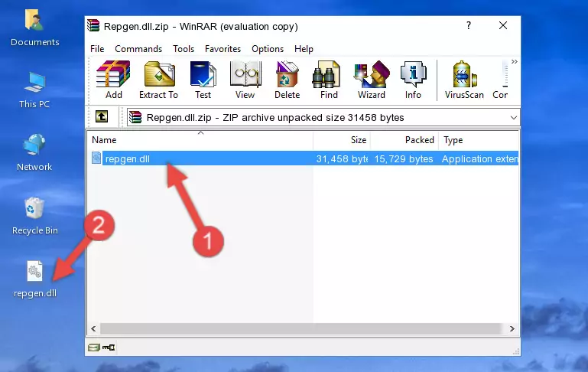The width and height of the screenshot is (588, 372).
Task: Sort by the Type column header
Action: tap(479, 140)
